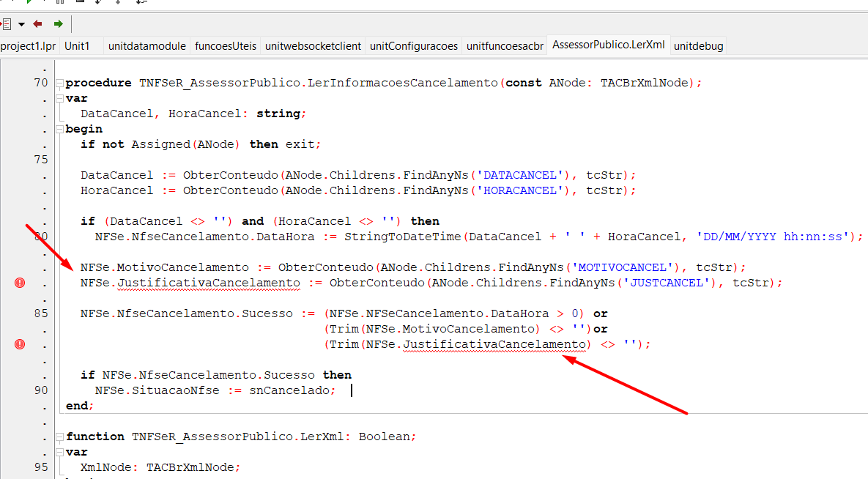
Task: Click the error marker beside the JUSTCANCEL line
Action: pyautogui.click(x=20, y=283)
